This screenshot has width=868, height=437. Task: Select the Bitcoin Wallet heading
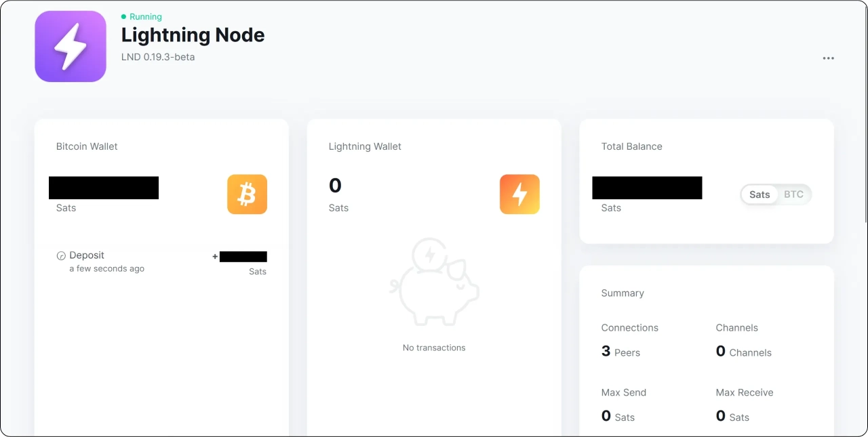87,146
